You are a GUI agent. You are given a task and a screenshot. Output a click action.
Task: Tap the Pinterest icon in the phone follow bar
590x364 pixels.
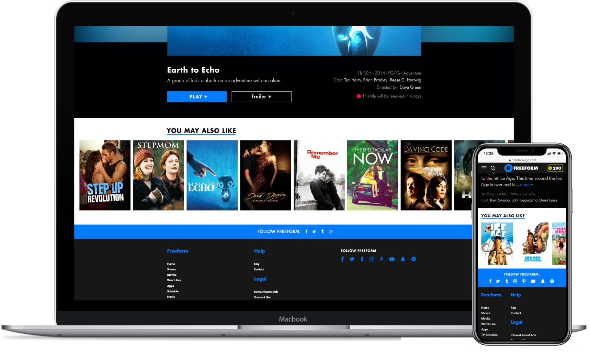[524, 281]
